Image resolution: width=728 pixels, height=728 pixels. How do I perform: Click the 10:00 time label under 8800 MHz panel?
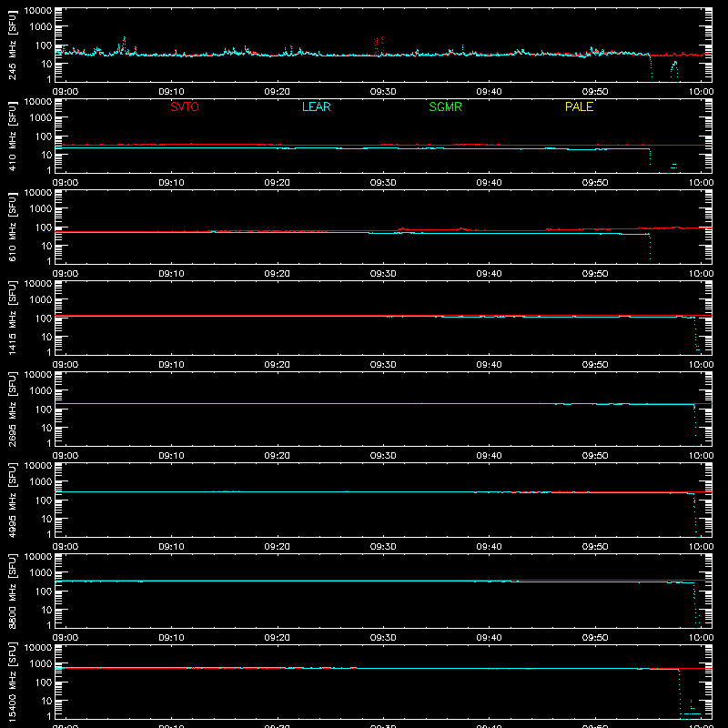pos(701,638)
